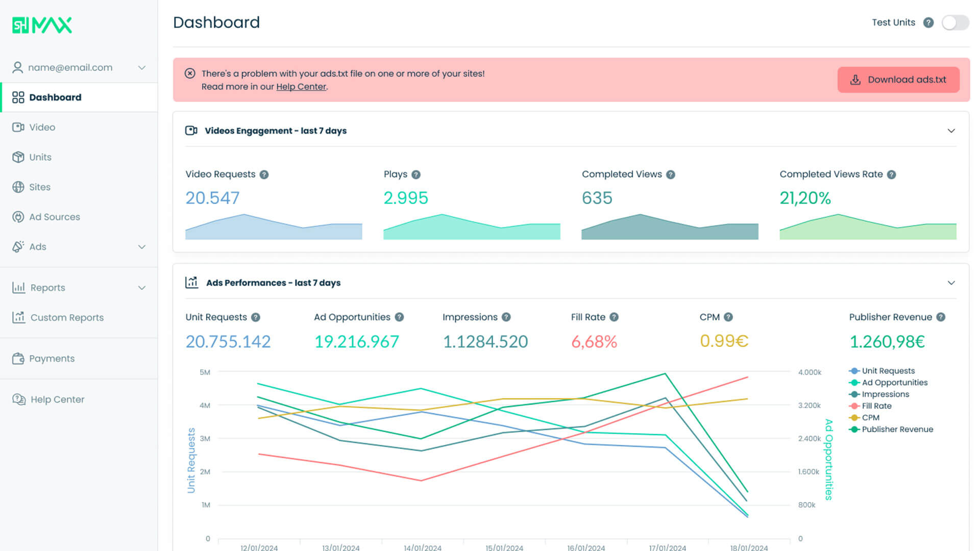Expand the Ads submenu in sidebar
The width and height of the screenshot is (980, 551).
pos(142,247)
